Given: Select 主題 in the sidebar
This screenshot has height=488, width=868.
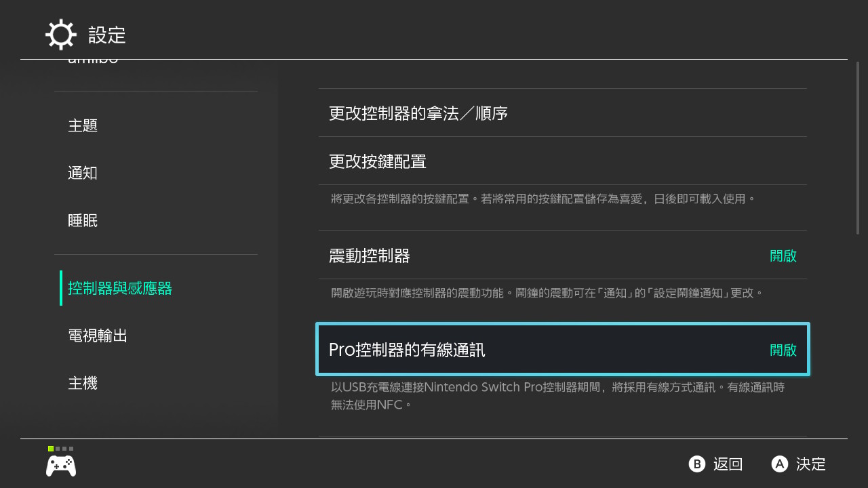Looking at the screenshot, I should [83, 126].
